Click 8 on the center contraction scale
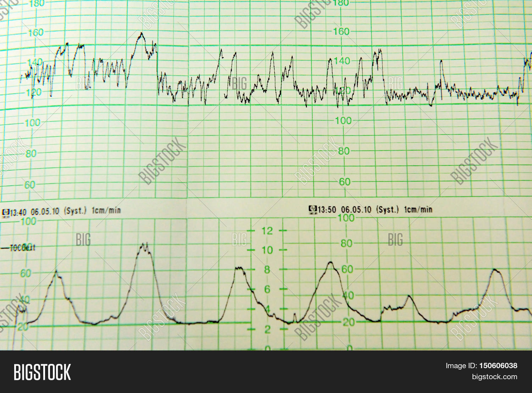Screen dimensions: 532x393 pyautogui.click(x=267, y=270)
